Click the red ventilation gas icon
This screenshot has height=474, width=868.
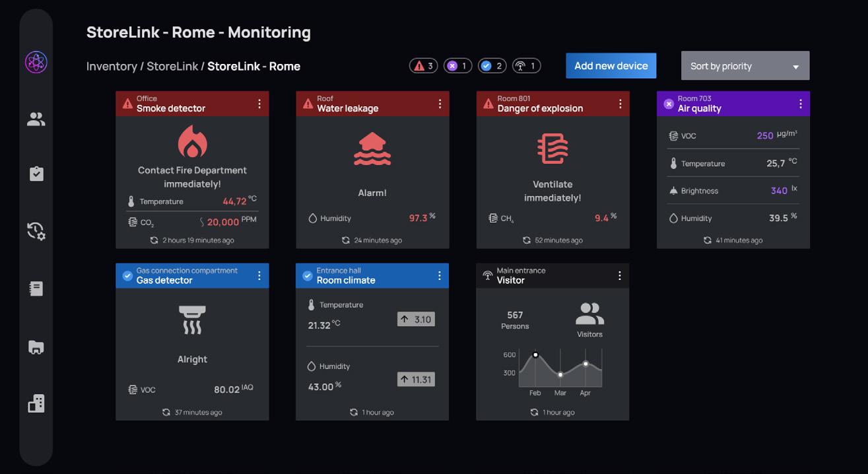(x=552, y=149)
